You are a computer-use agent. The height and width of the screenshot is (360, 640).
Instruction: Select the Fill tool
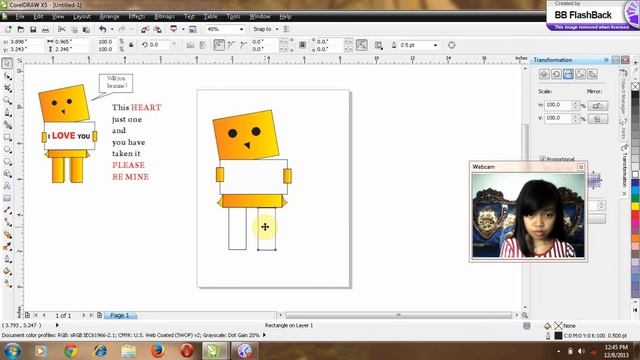tap(7, 271)
